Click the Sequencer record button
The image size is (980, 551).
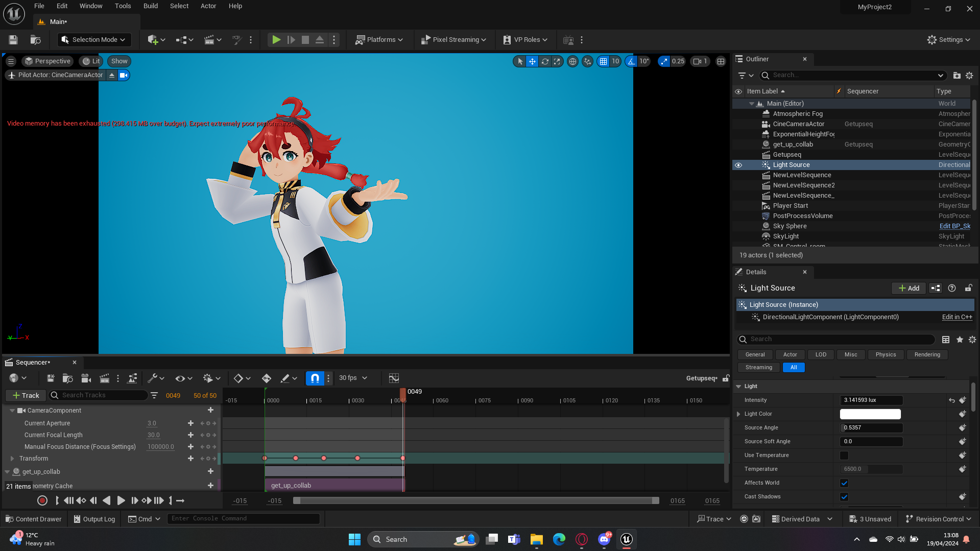click(42, 501)
